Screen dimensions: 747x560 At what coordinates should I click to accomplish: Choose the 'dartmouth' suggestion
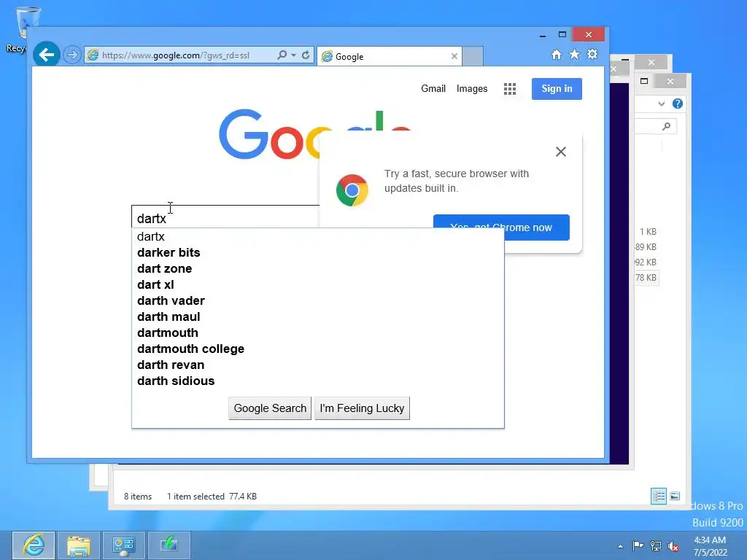click(318, 332)
